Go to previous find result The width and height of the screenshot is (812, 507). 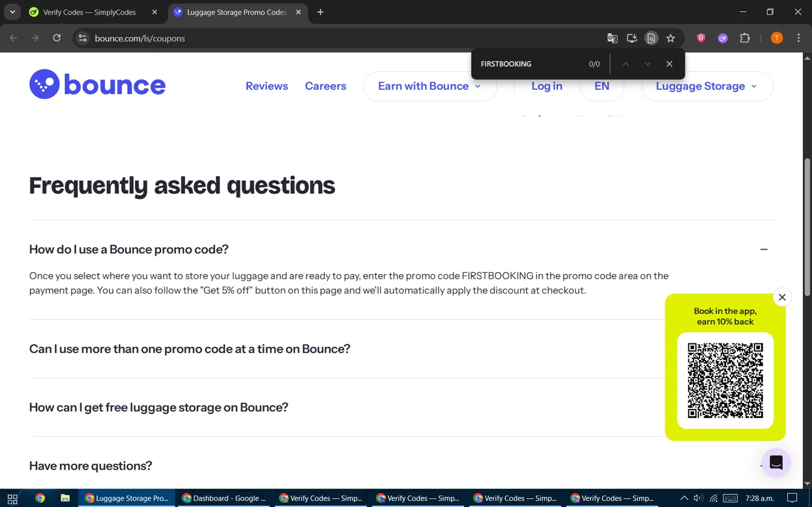pyautogui.click(x=626, y=64)
